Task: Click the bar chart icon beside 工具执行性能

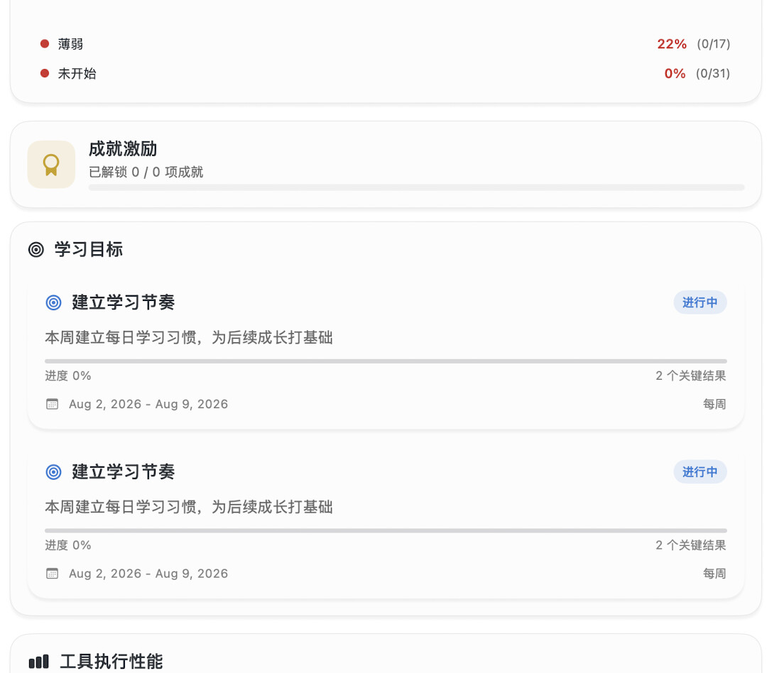Action: pyautogui.click(x=38, y=662)
